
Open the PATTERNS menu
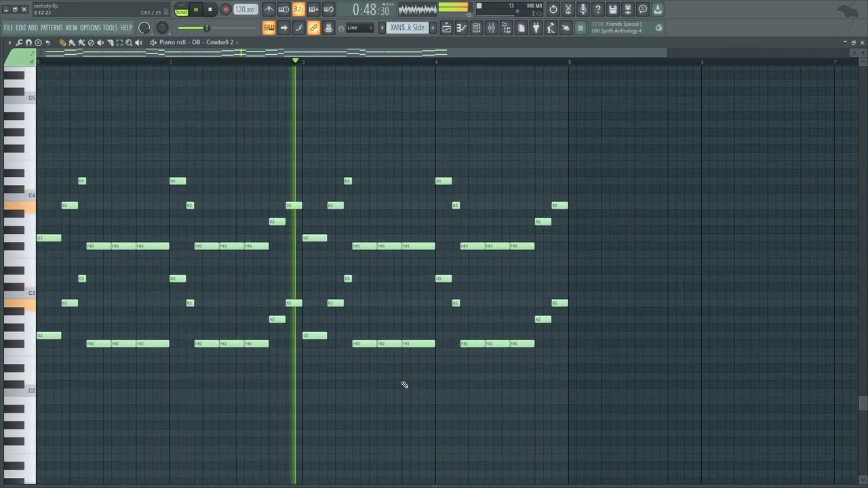coord(52,28)
